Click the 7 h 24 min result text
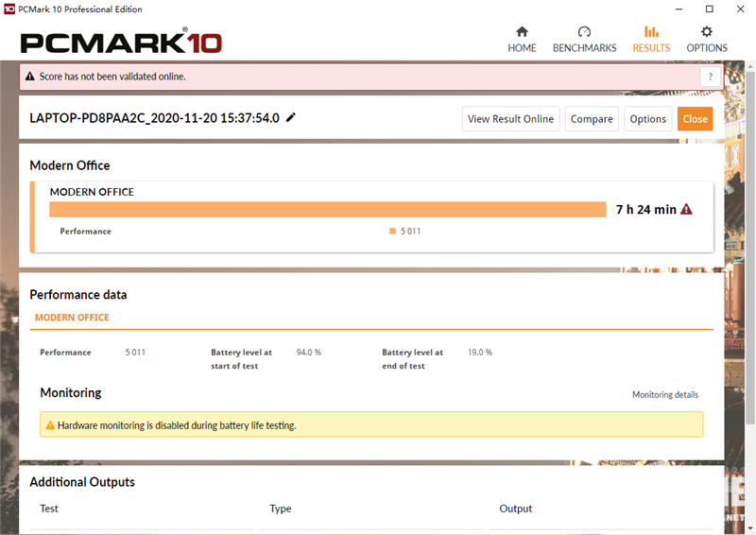Screen dimensions: 756x535 tap(646, 210)
